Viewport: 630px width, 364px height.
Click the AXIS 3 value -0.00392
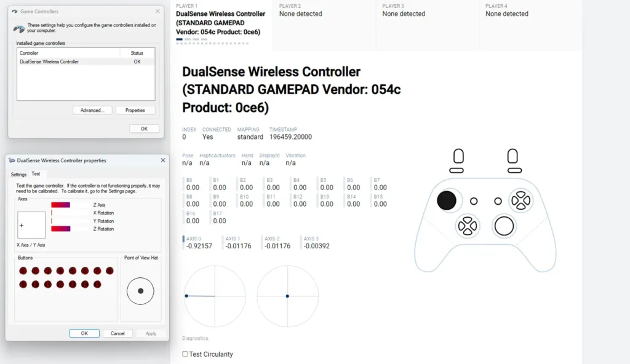coord(317,246)
